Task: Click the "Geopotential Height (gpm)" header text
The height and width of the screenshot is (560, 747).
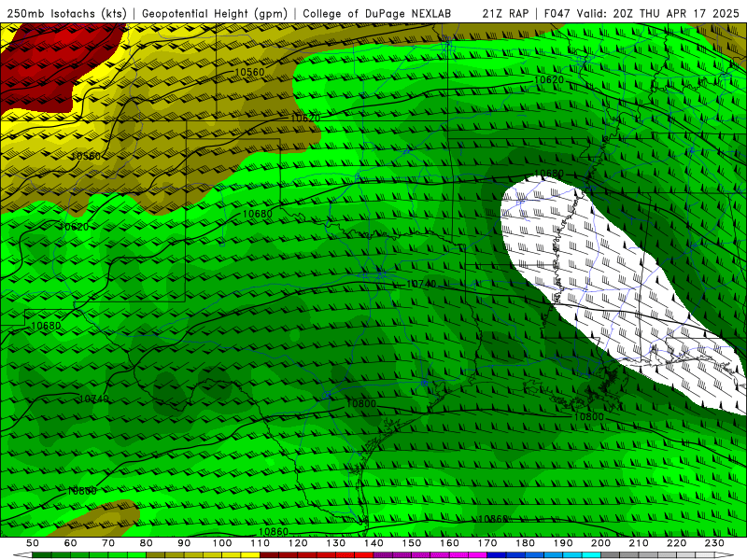Action: coord(215,13)
